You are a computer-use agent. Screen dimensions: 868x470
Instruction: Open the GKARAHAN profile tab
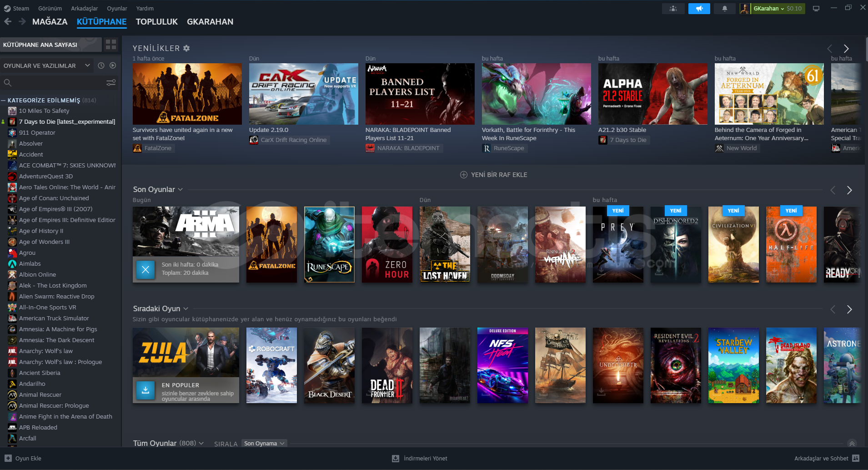pyautogui.click(x=210, y=21)
